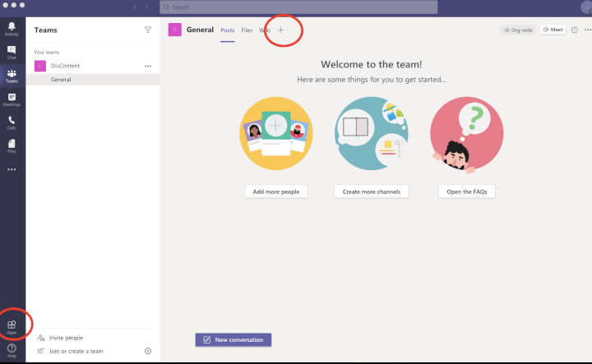The height and width of the screenshot is (364, 592).
Task: Click into the Search field
Action: pos(298,7)
